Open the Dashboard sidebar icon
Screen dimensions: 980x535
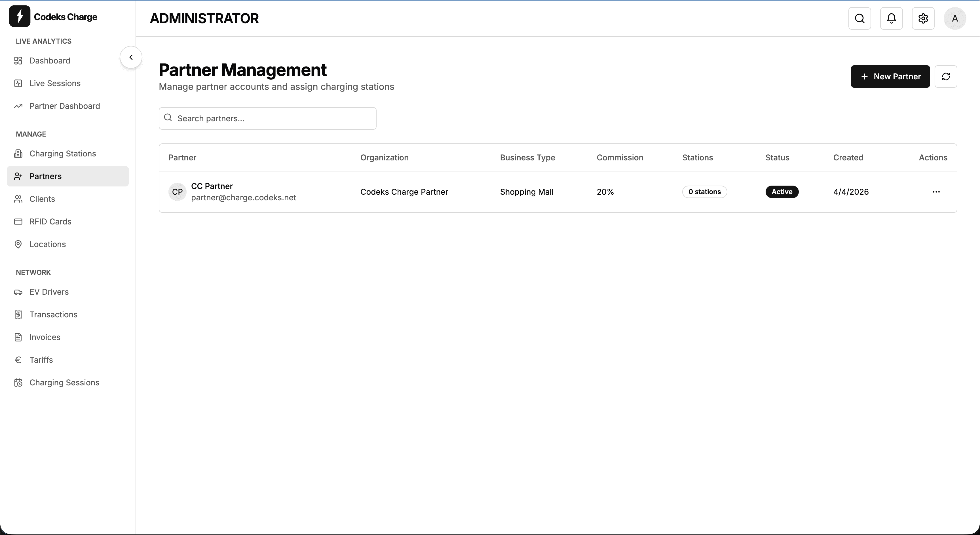18,60
